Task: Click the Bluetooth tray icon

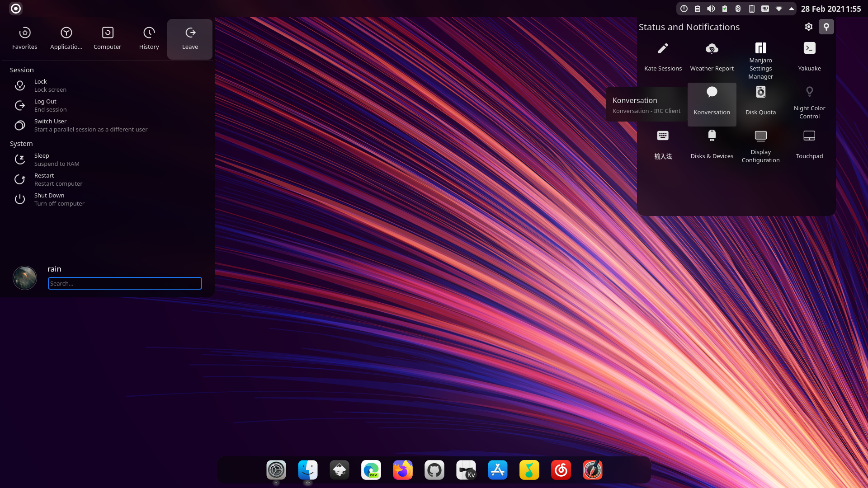Action: click(x=738, y=9)
